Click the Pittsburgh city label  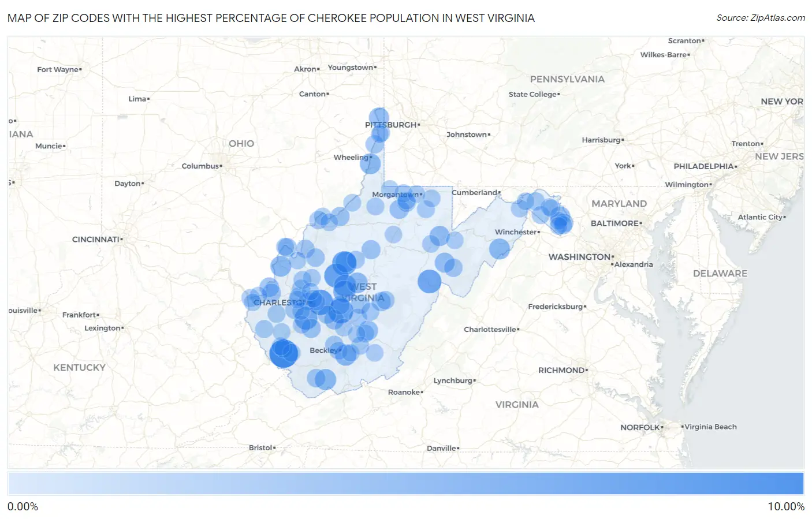point(392,125)
